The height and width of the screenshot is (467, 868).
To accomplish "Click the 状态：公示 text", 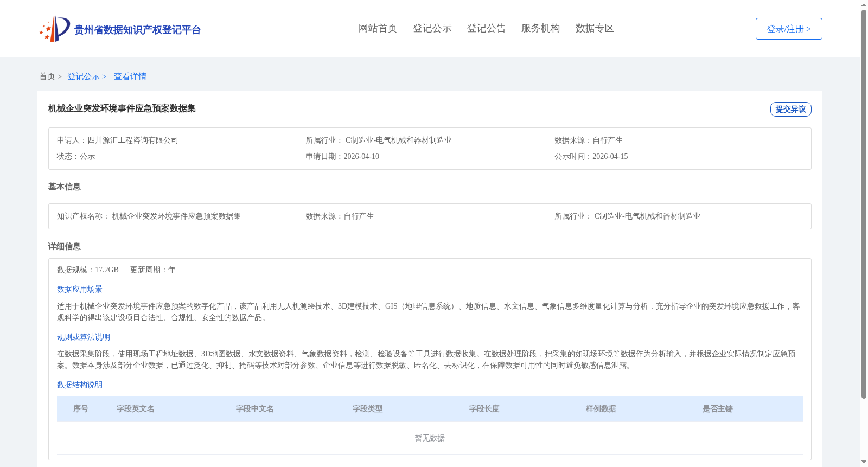I will [76, 156].
